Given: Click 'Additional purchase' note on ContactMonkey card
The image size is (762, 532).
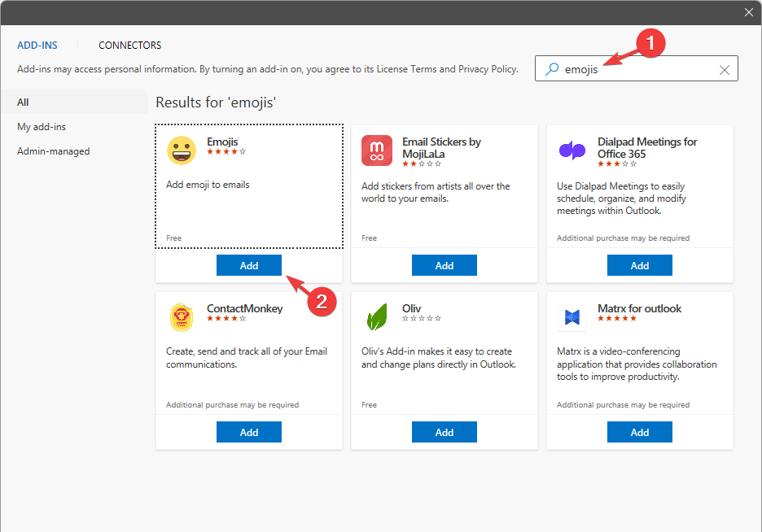Looking at the screenshot, I should [x=232, y=405].
